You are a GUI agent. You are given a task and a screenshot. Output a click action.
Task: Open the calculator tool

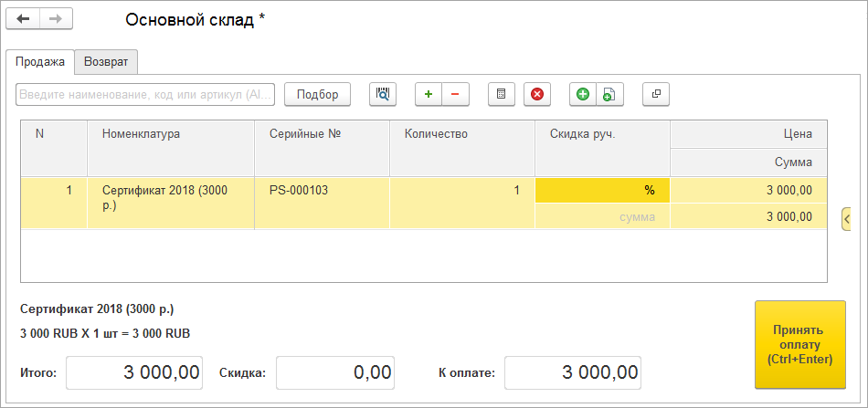tap(501, 94)
